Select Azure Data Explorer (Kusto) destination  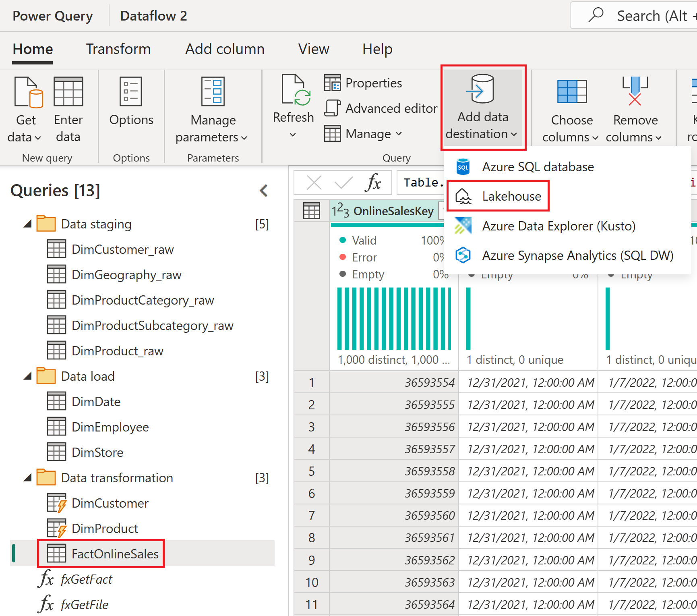point(567,226)
